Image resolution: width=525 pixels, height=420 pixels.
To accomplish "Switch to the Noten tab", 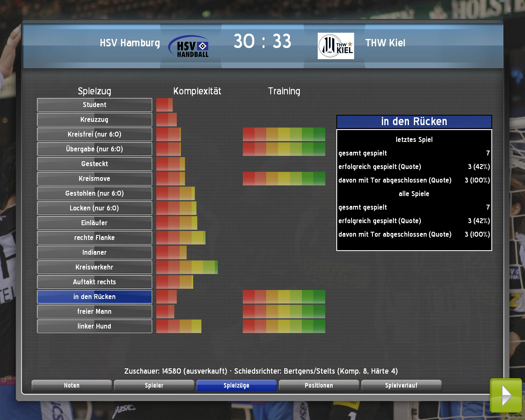I will point(72,386).
